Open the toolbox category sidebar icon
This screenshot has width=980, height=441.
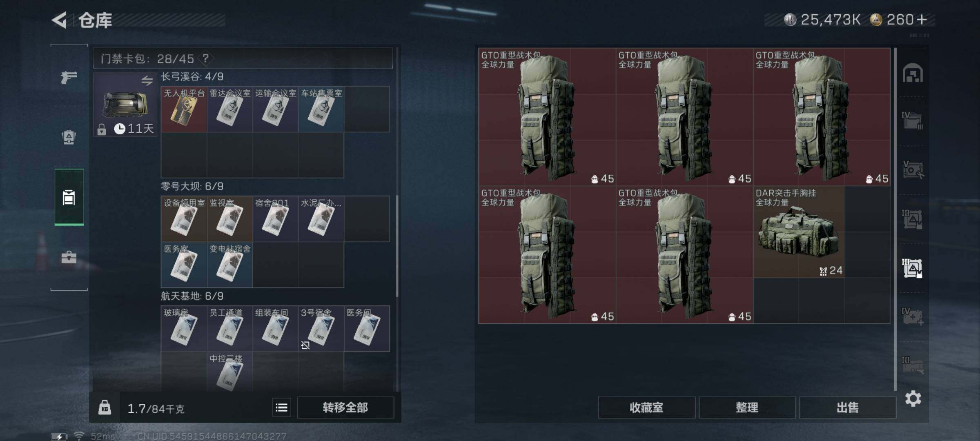tap(69, 257)
